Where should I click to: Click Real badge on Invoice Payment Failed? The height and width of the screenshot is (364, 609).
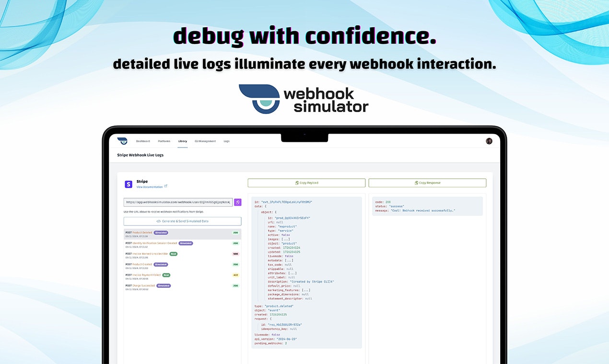[166, 275]
